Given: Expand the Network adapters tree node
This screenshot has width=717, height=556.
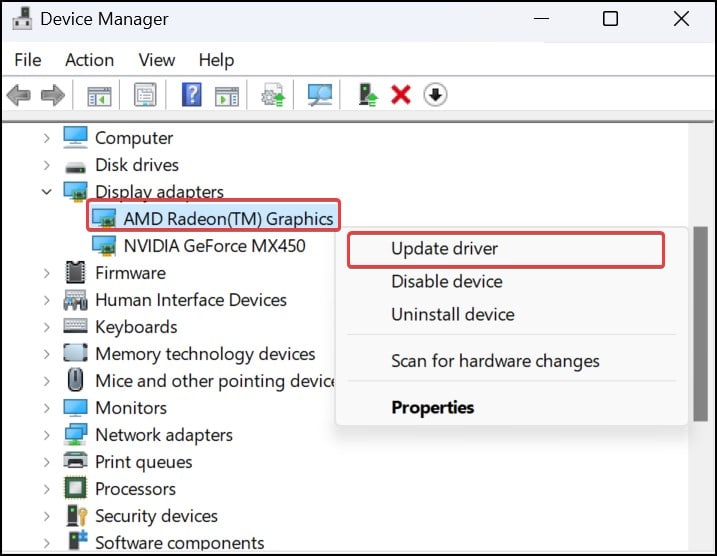Looking at the screenshot, I should 46,435.
